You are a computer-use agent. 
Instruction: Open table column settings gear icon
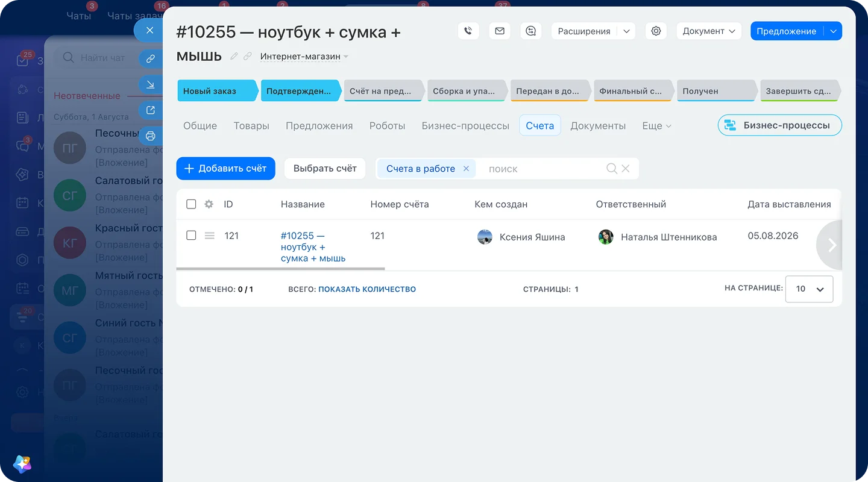coord(209,204)
